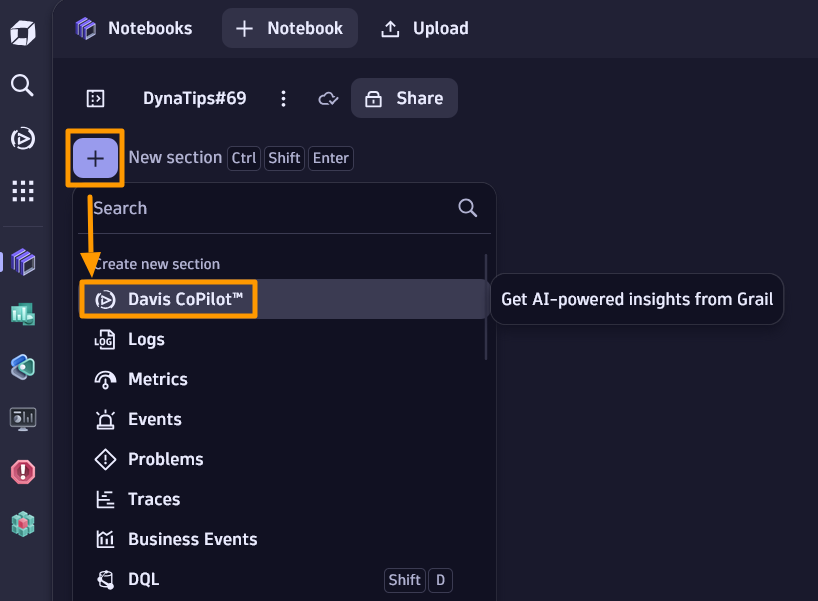Open the monitor-with-chart app in sidebar
818x601 pixels.
point(23,419)
